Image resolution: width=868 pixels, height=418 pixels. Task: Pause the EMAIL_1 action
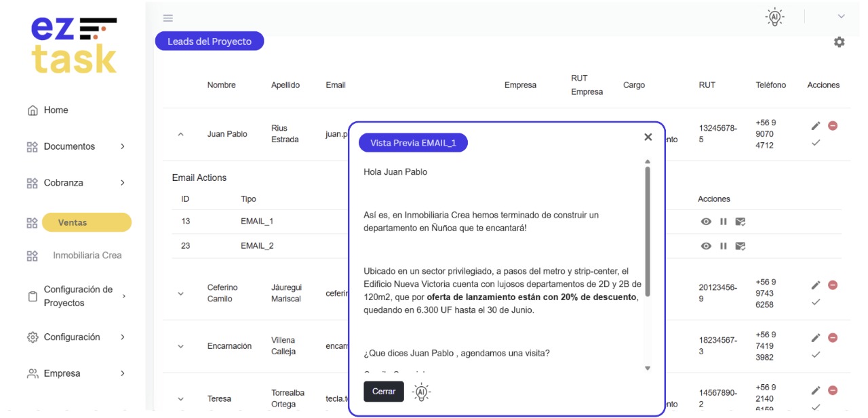[723, 222]
